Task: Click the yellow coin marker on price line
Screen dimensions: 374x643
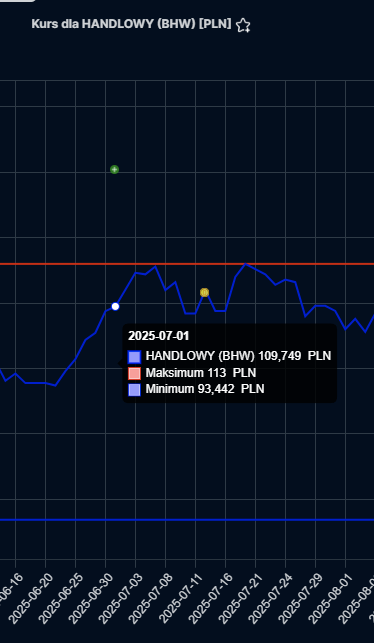Action: [x=204, y=292]
